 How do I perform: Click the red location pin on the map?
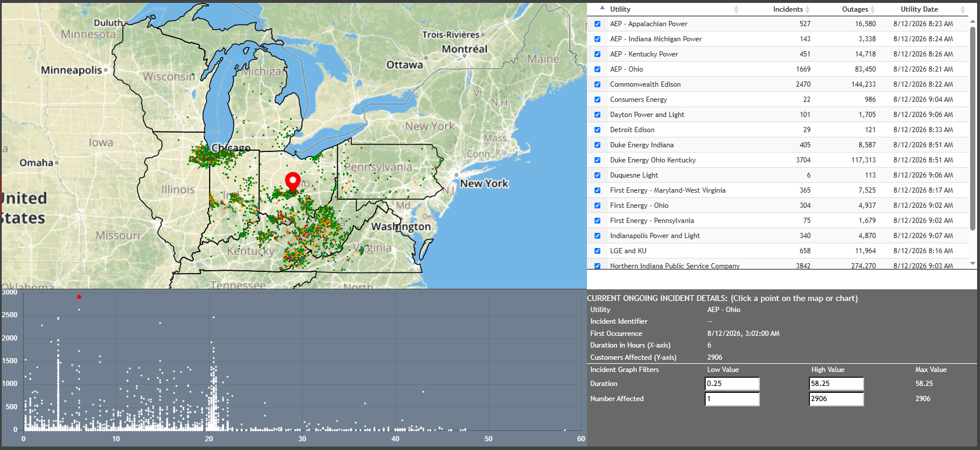coord(293,181)
